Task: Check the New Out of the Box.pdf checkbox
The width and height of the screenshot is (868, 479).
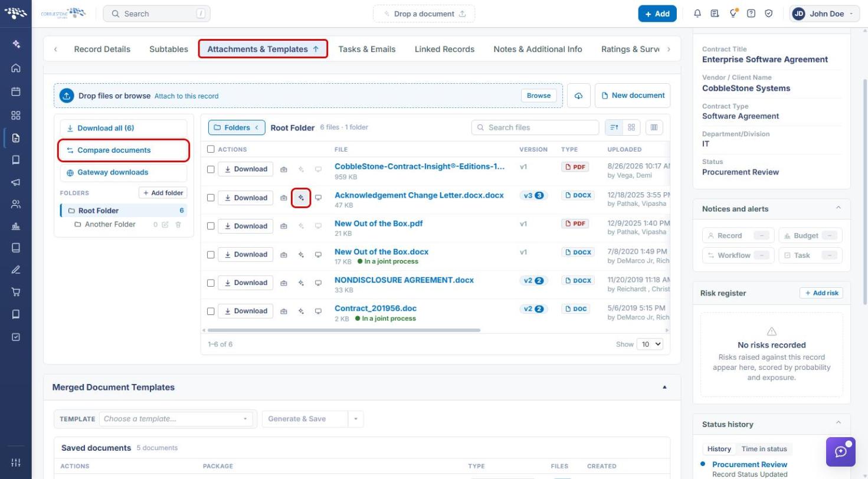Action: coord(211,226)
